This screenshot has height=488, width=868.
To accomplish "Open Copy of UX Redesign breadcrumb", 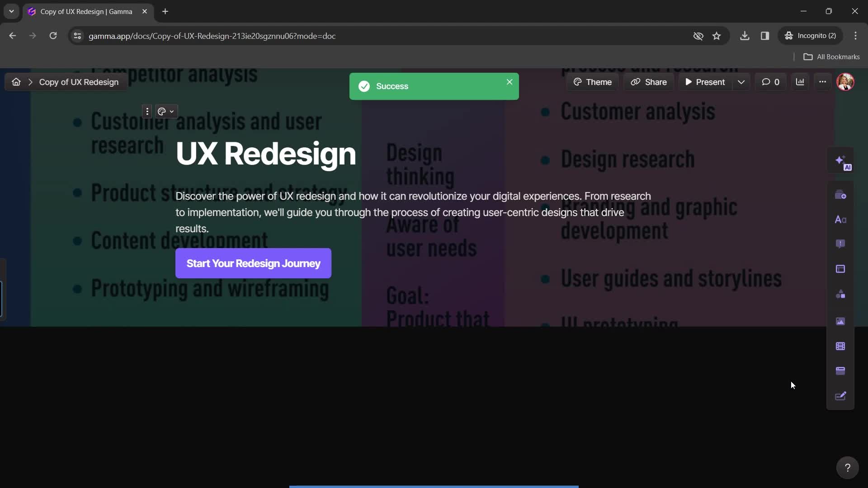I will click(79, 82).
